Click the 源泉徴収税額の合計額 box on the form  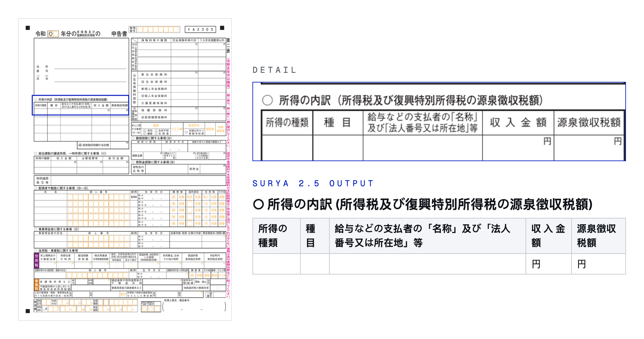tap(103, 145)
